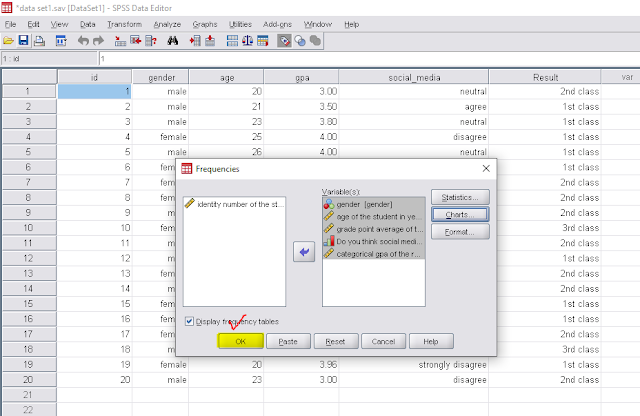The height and width of the screenshot is (416, 640).
Task: Select 'grade point average of t...' variable
Action: pyautogui.click(x=373, y=229)
